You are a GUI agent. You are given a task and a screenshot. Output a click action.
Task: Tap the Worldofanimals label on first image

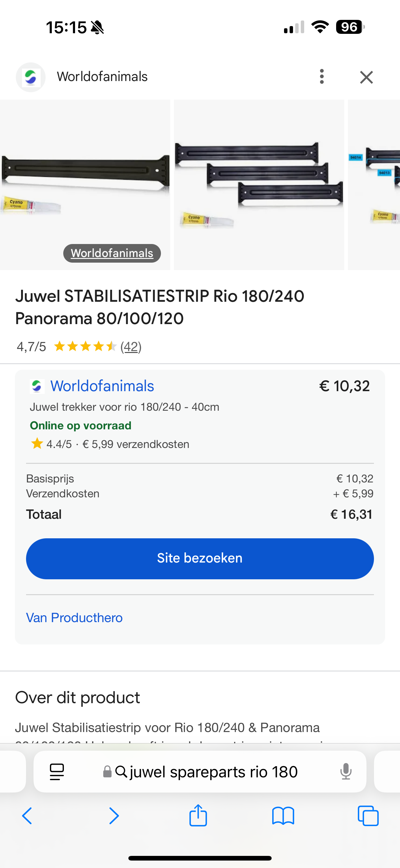coord(112,253)
